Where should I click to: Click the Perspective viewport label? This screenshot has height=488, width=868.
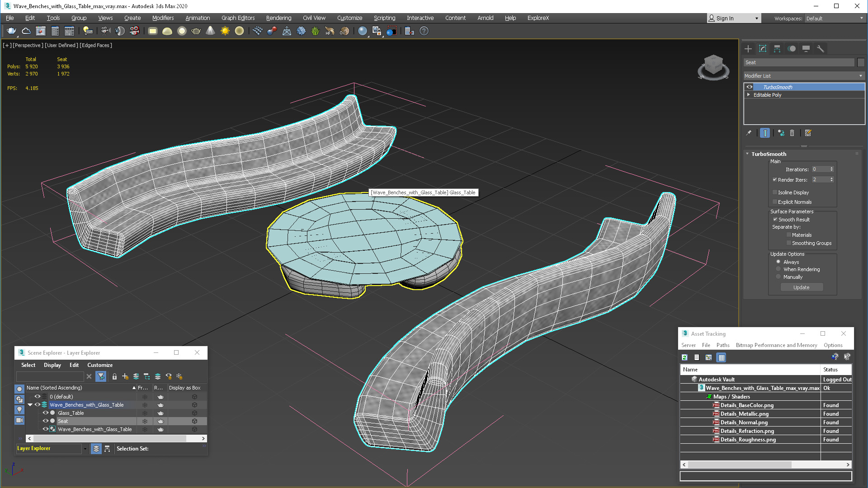pos(28,45)
